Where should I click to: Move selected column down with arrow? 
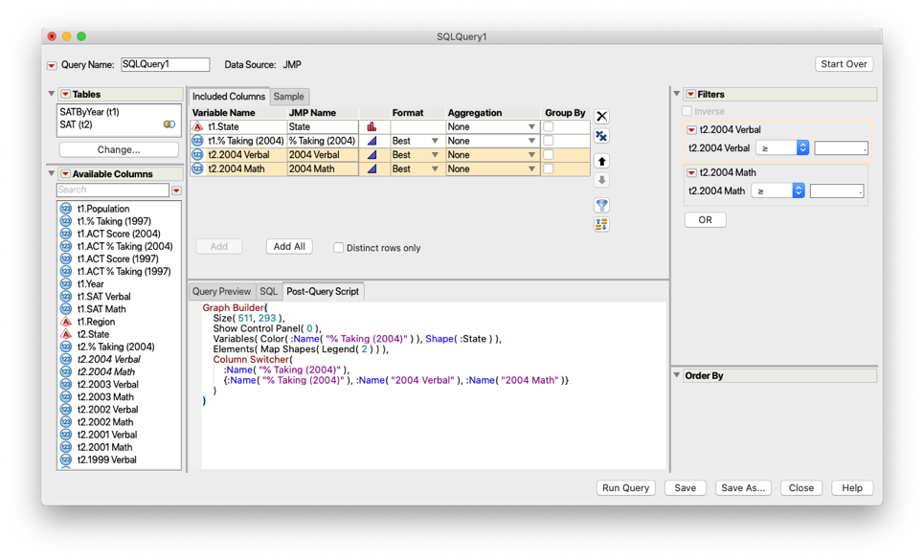[x=601, y=180]
